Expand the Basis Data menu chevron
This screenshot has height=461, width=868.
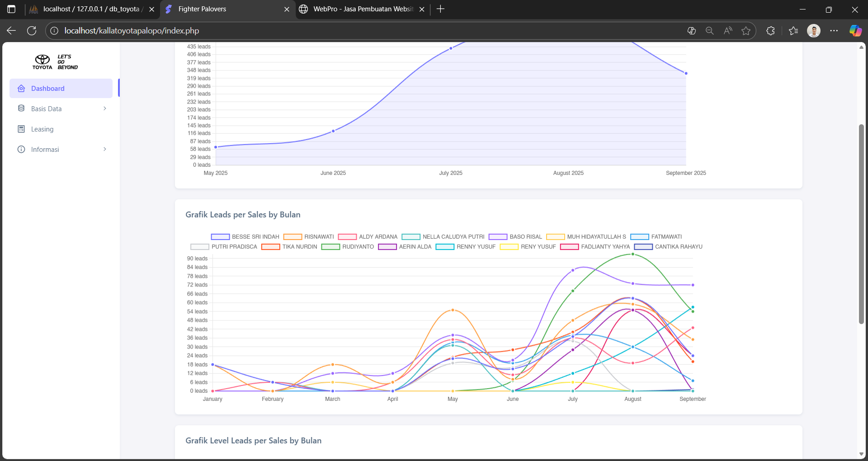tap(105, 108)
